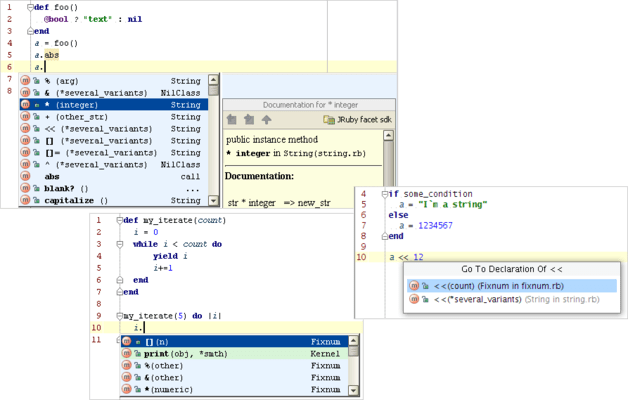Viewport: 628px width, 400px height.
Task: Click the method icon beside % (arg)
Action: point(25,80)
